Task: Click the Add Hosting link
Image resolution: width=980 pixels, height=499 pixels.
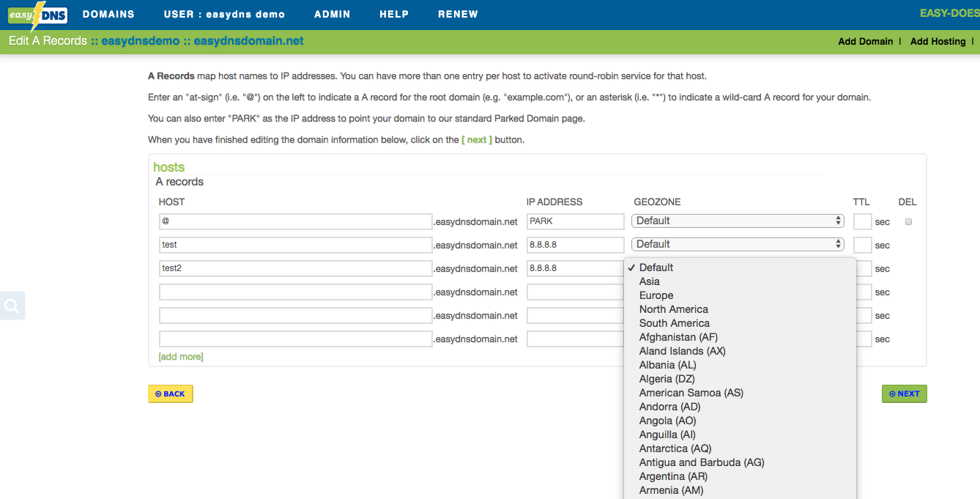Action: [x=938, y=41]
